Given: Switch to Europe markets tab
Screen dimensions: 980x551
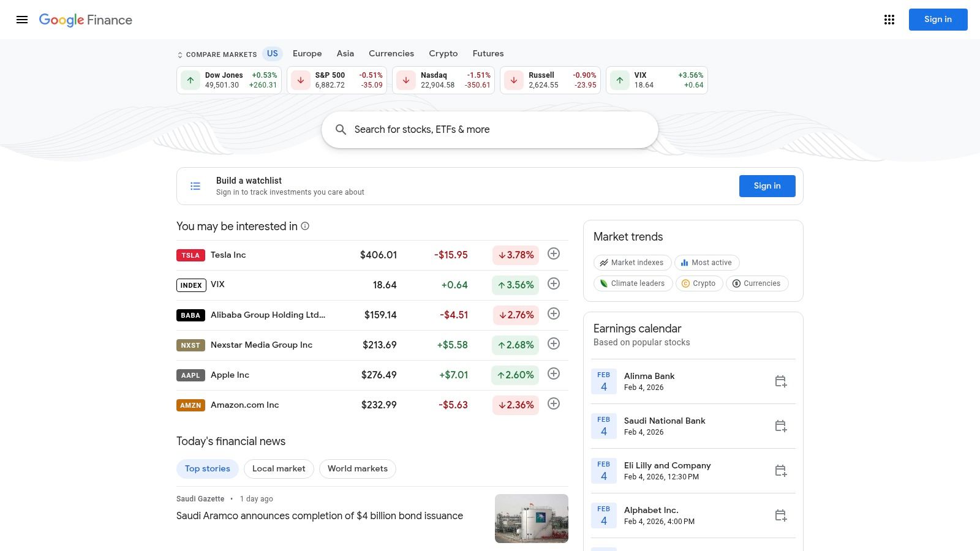Looking at the screenshot, I should 307,54.
